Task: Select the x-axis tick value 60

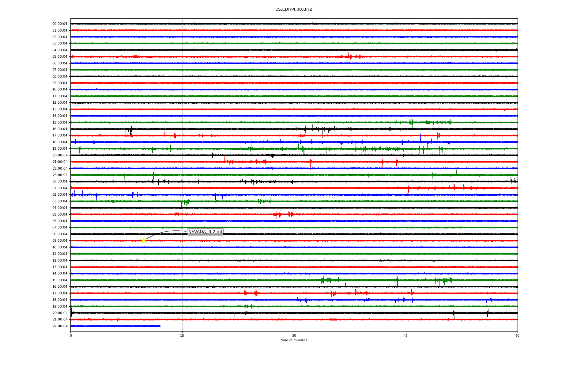Action: click(x=517, y=335)
